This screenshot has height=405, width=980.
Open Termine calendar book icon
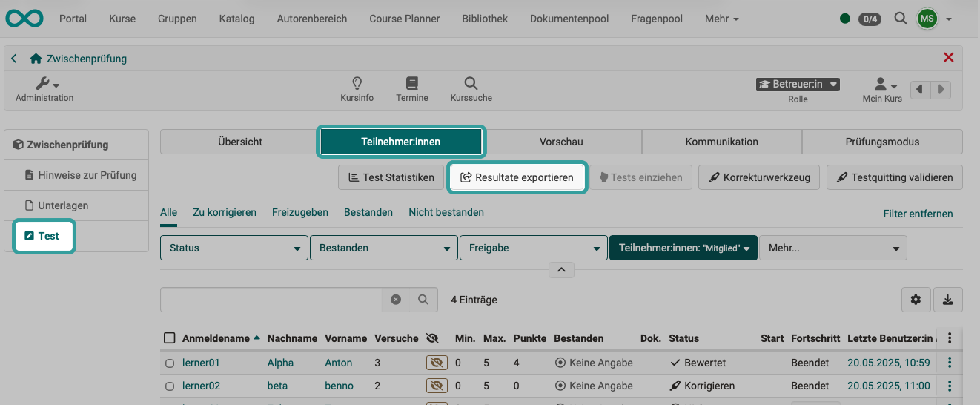pos(412,89)
